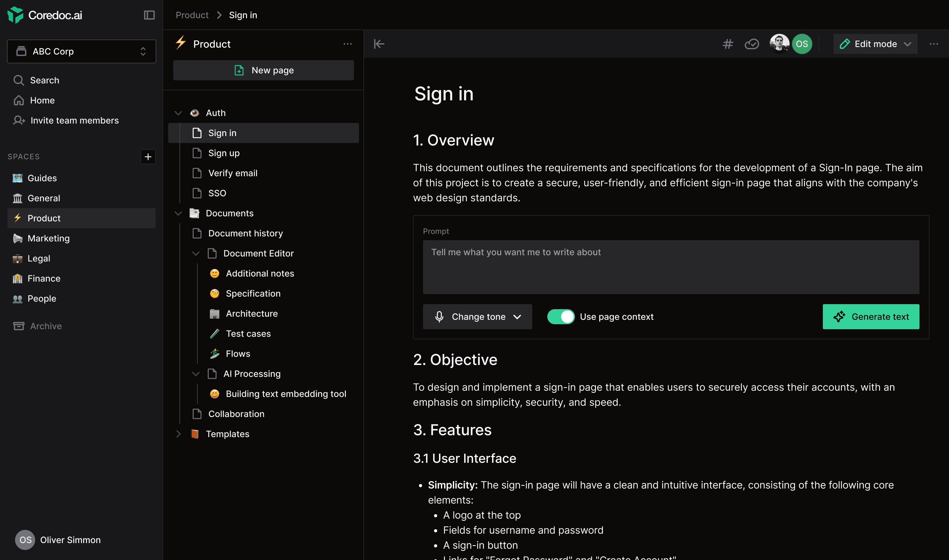The height and width of the screenshot is (560, 949).
Task: Open the Marketing space
Action: pos(48,238)
